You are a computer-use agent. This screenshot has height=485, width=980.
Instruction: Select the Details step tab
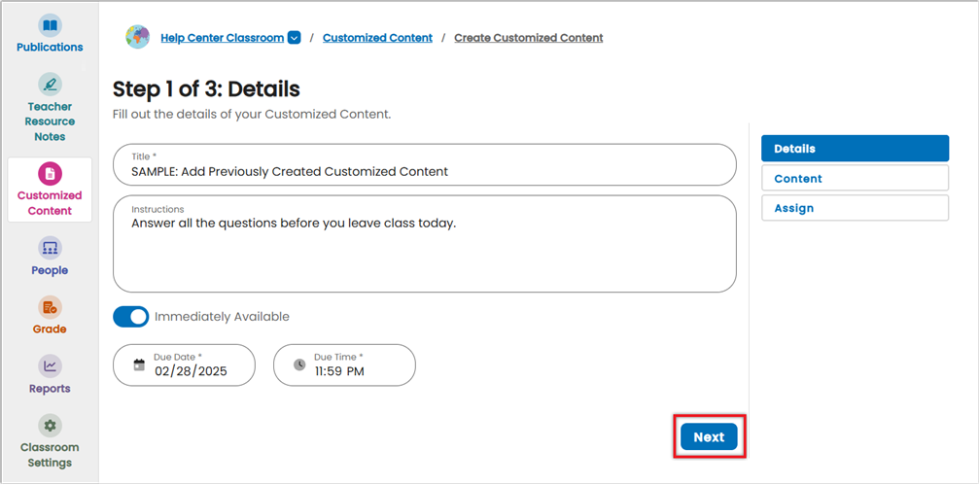point(855,149)
